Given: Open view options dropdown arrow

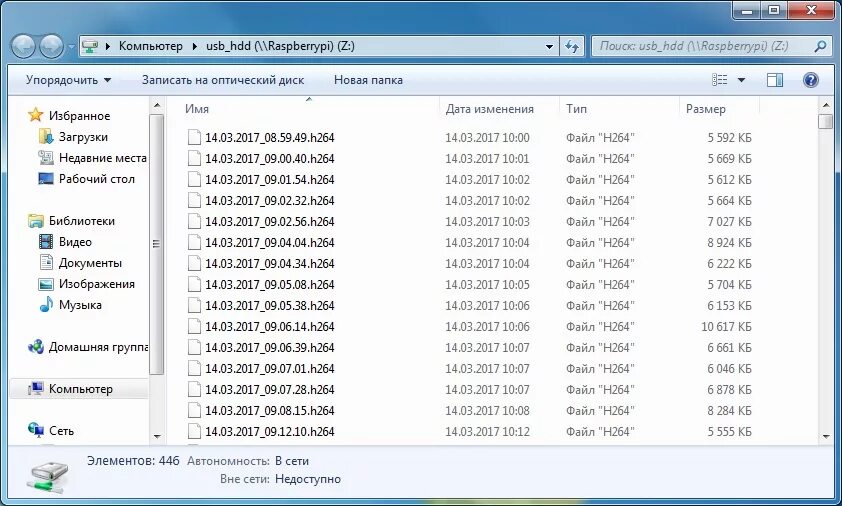Looking at the screenshot, I should 742,80.
